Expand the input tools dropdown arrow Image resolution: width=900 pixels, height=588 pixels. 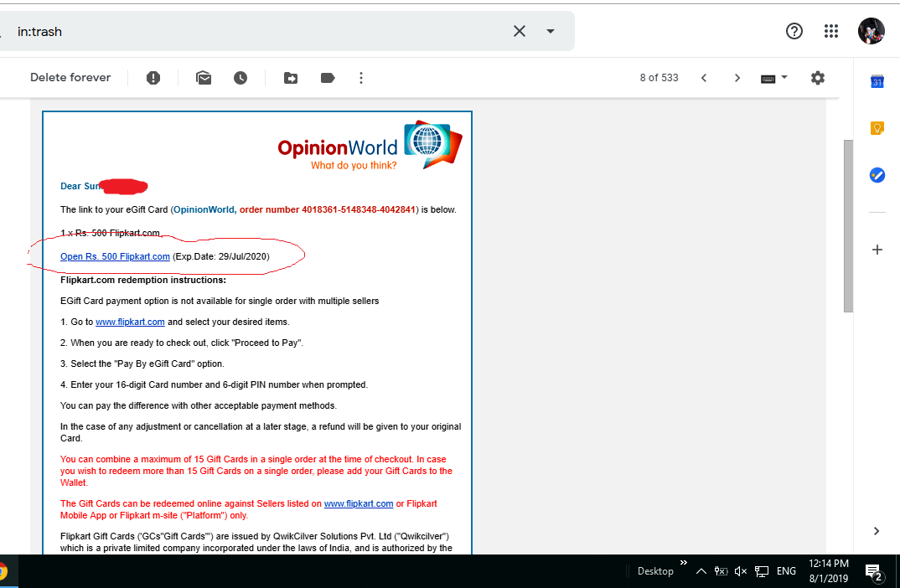click(784, 77)
